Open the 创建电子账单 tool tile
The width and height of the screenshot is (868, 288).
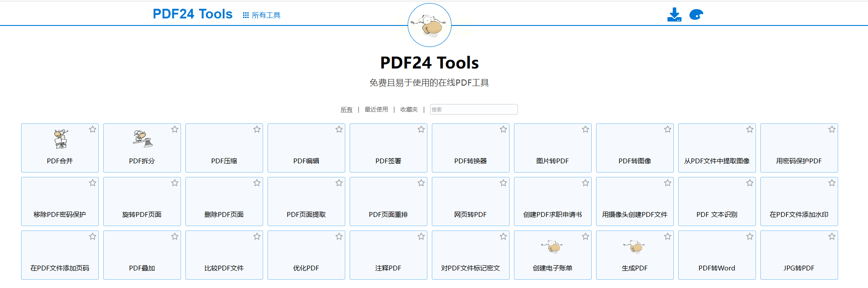[x=553, y=255]
